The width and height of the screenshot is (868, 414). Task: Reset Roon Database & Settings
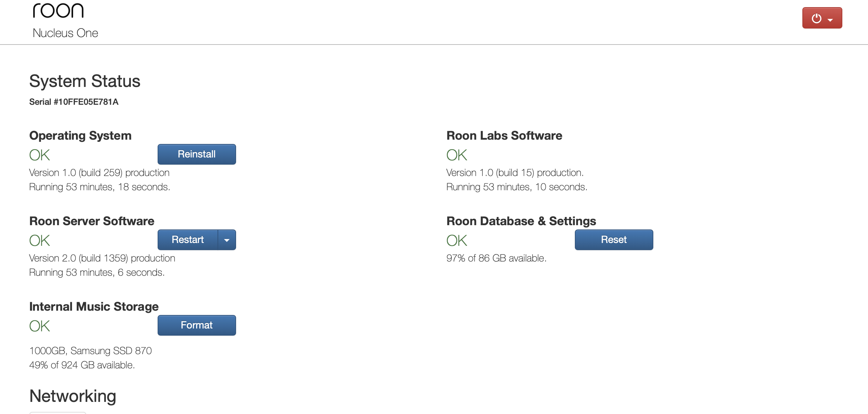[614, 240]
